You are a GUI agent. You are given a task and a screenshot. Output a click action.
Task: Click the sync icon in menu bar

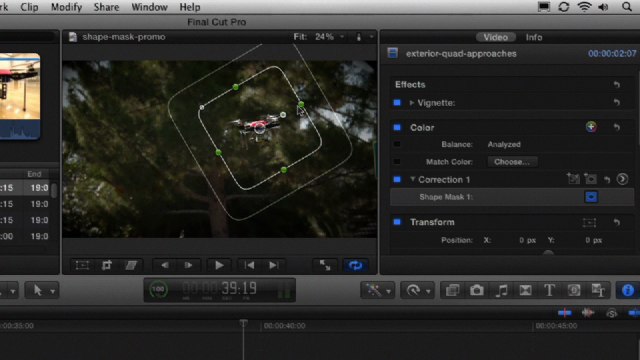tap(564, 7)
